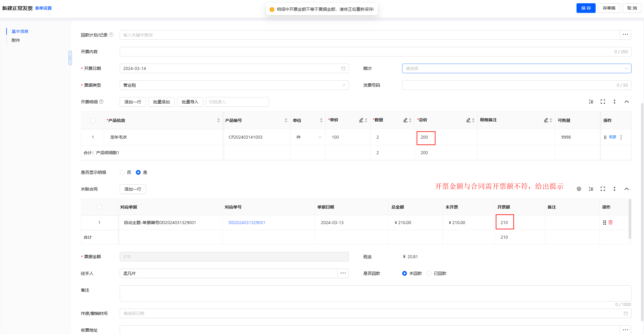
Task: Click the 取消 cancel button
Action: pos(632,8)
